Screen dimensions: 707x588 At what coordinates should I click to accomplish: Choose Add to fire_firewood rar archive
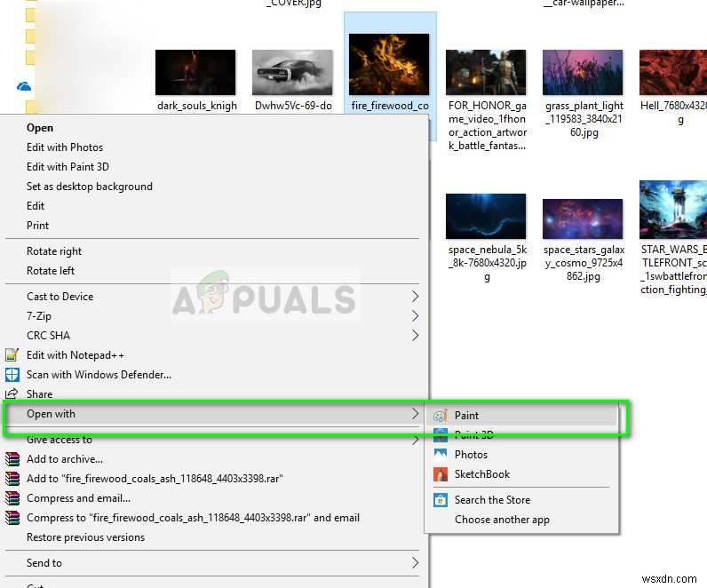tap(155, 479)
